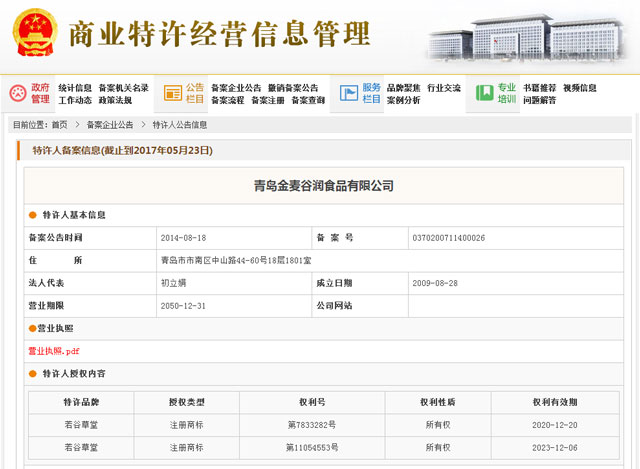
Task: Select expiry date 2023-12-06
Action: coord(555,448)
